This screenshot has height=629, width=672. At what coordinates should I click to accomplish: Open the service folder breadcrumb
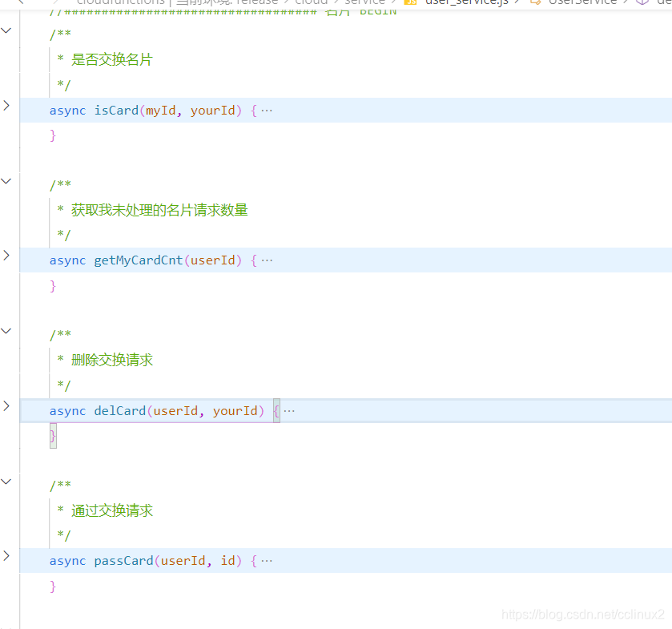click(365, 2)
